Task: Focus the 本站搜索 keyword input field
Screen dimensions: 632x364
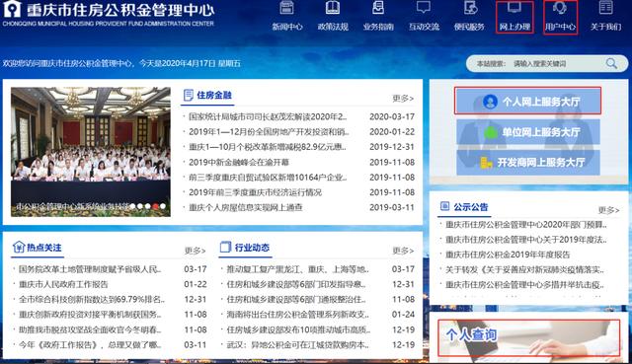Action: pos(556,63)
